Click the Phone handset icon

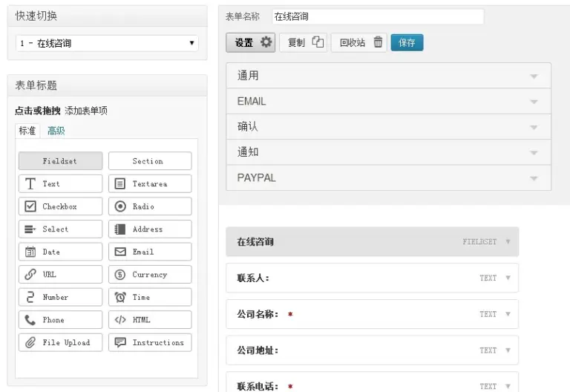(x=30, y=320)
